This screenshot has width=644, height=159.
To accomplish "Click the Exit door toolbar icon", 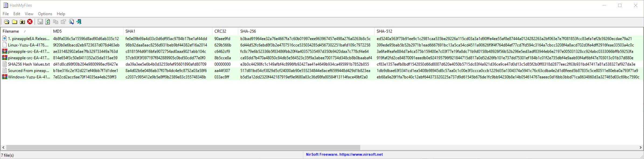I will coord(79,22).
